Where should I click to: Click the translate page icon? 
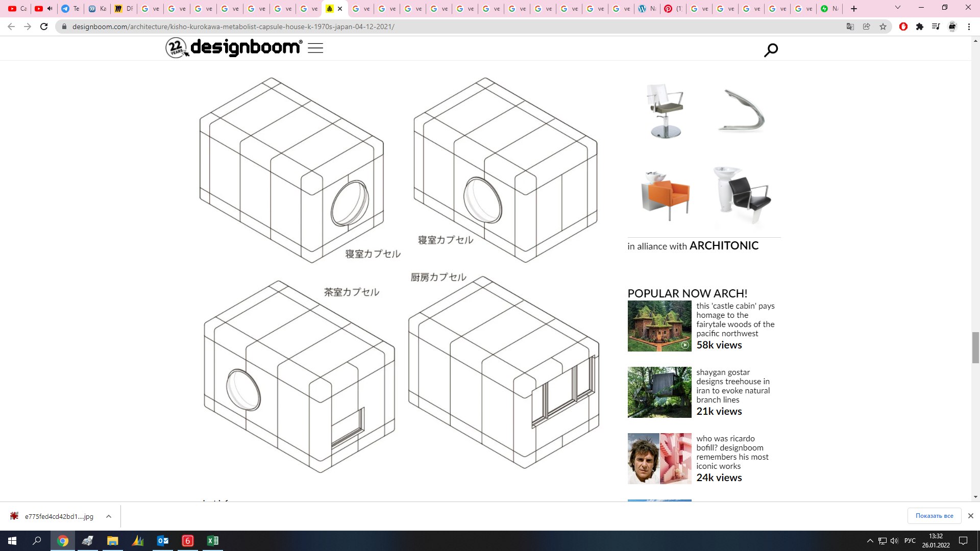coord(850,27)
